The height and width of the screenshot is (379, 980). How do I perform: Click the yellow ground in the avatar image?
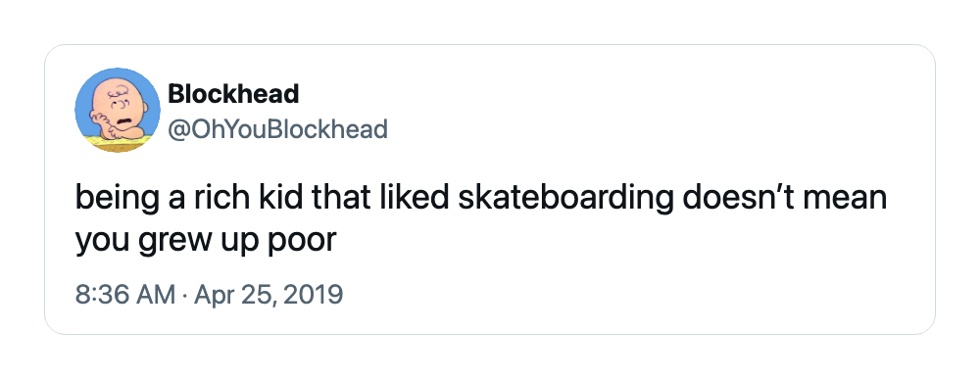click(118, 145)
